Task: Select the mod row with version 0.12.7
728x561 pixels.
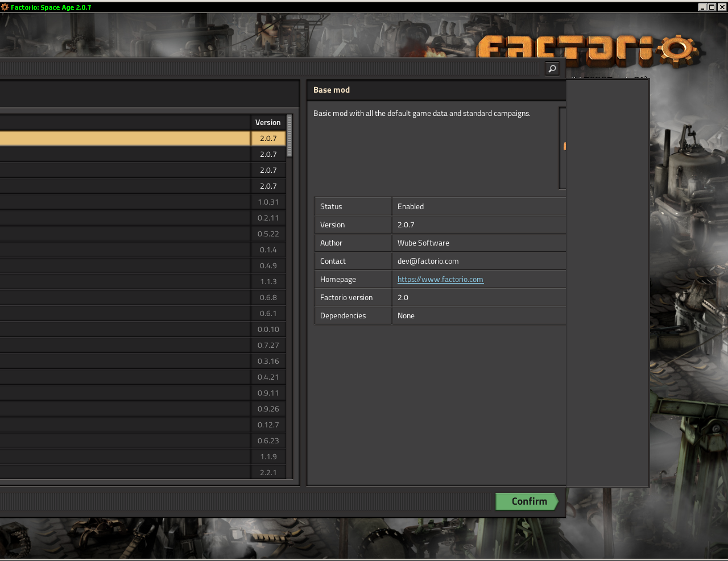Action: point(143,425)
